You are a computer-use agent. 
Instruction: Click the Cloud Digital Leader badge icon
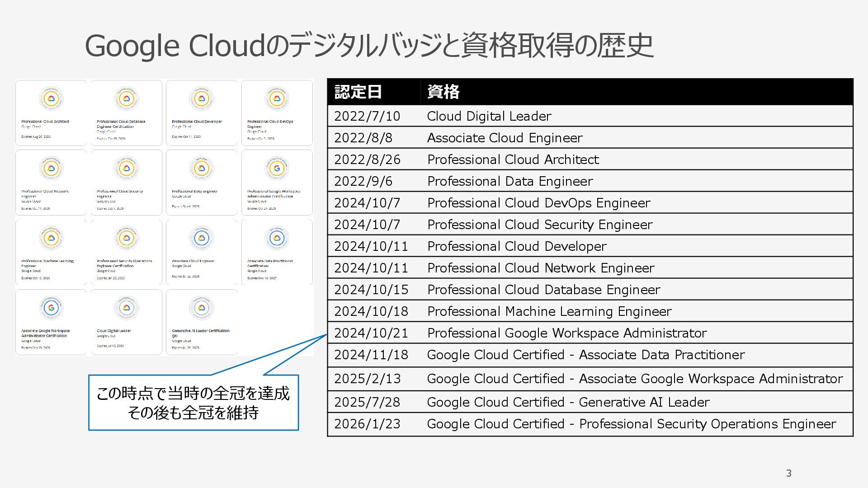click(x=126, y=308)
